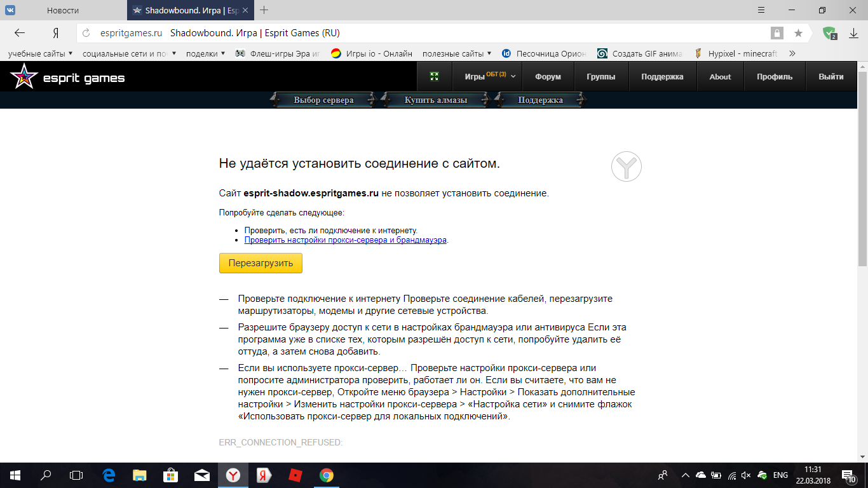The width and height of the screenshot is (868, 488).
Task: Open Wi-Fi network tray icon
Action: coord(732,475)
